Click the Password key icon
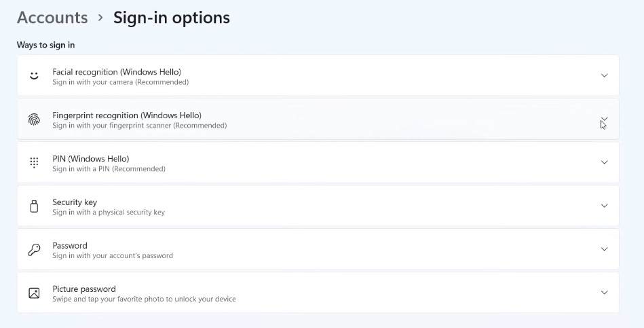644x328 pixels. [34, 250]
